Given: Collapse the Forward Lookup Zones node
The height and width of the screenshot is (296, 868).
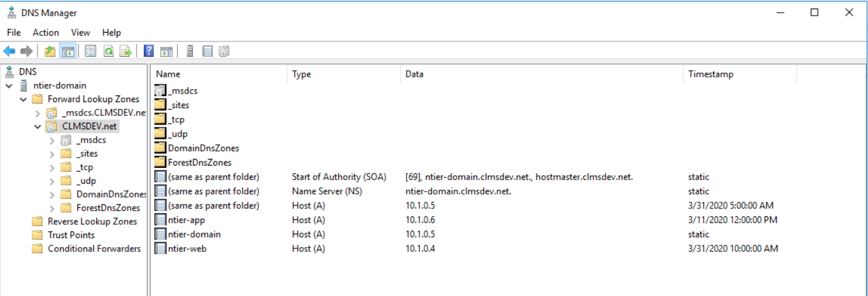Looking at the screenshot, I should pyautogui.click(x=23, y=99).
